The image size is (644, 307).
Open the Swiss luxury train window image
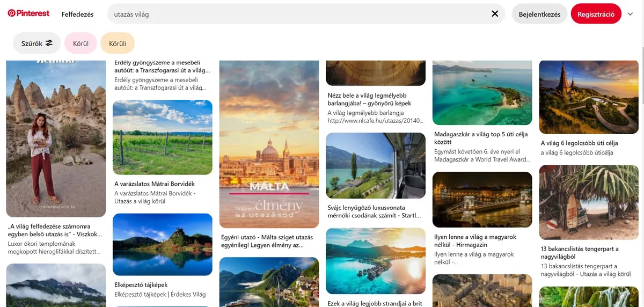tap(376, 166)
